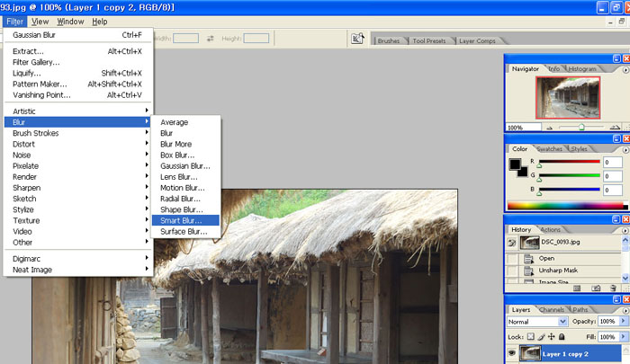Click the Opacity 100% field
The width and height of the screenshot is (630, 364).
(608, 321)
